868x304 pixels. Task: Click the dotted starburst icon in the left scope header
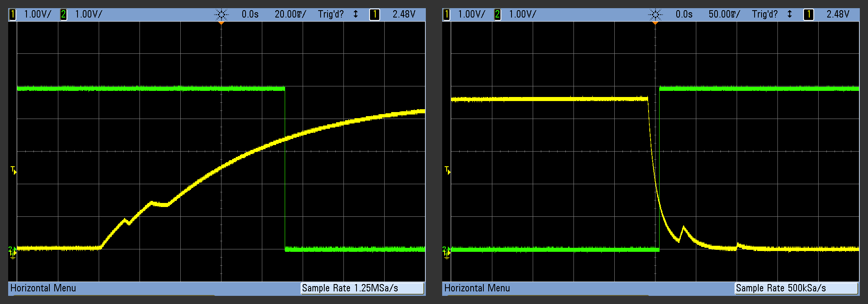(221, 15)
